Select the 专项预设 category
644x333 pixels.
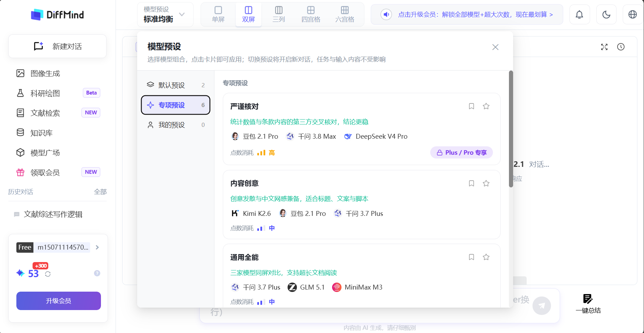coord(175,105)
